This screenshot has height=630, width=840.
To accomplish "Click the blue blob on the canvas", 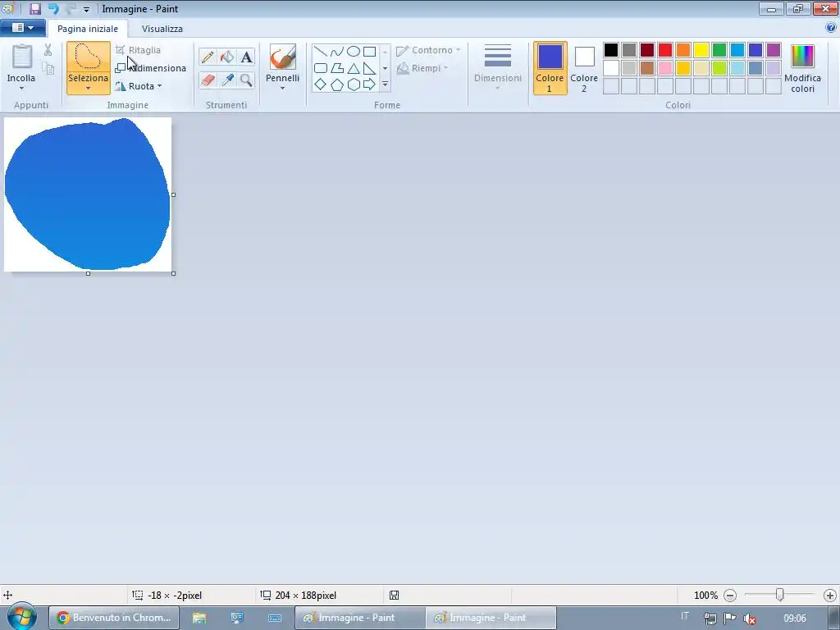I will coord(87,194).
